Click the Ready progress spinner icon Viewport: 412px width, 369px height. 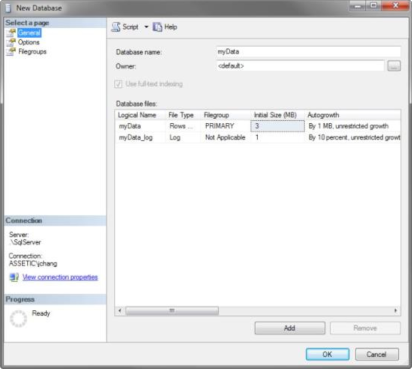point(18,318)
